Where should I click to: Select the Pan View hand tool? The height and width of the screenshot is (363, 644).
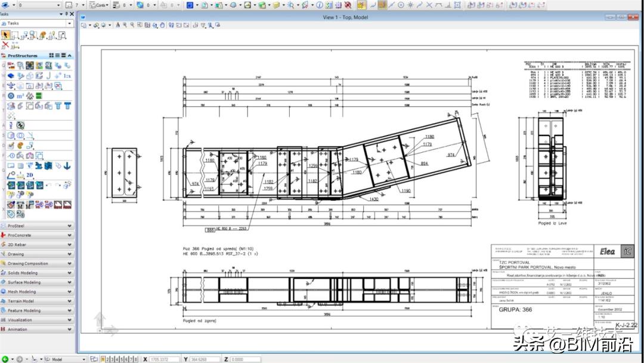coord(163,26)
